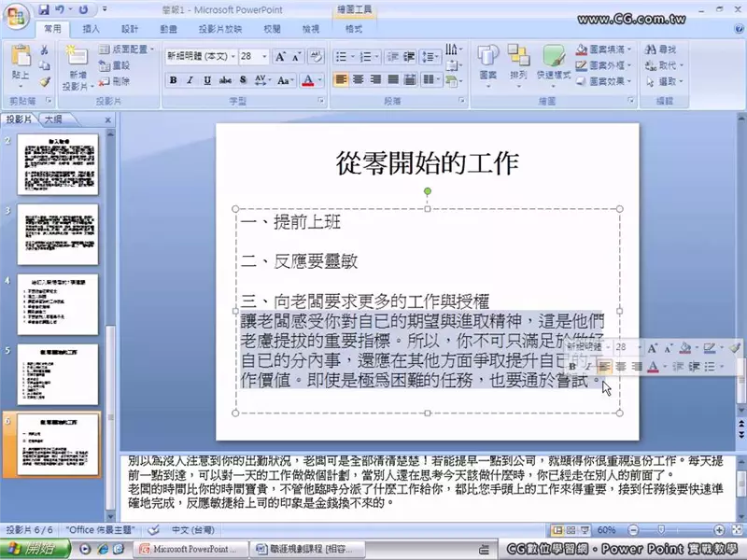The height and width of the screenshot is (560, 747).
Task: Click the Format Painter brush in clipboard group
Action: [44, 82]
